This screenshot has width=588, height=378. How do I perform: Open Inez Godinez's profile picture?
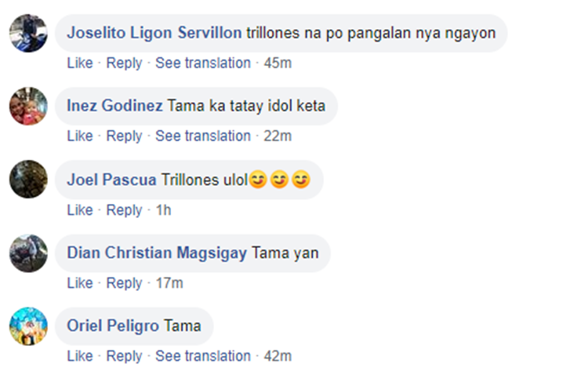click(x=28, y=107)
